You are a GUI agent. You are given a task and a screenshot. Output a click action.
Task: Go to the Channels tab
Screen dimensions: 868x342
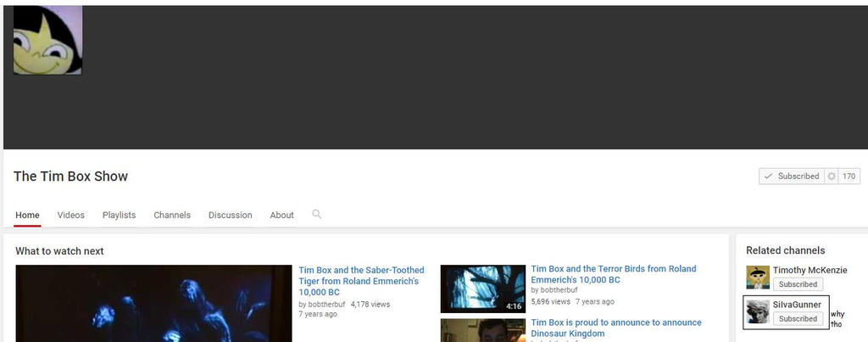pos(172,215)
